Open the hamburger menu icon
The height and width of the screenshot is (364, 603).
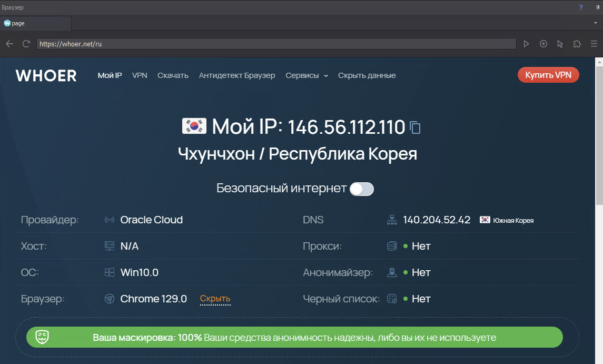coord(594,44)
